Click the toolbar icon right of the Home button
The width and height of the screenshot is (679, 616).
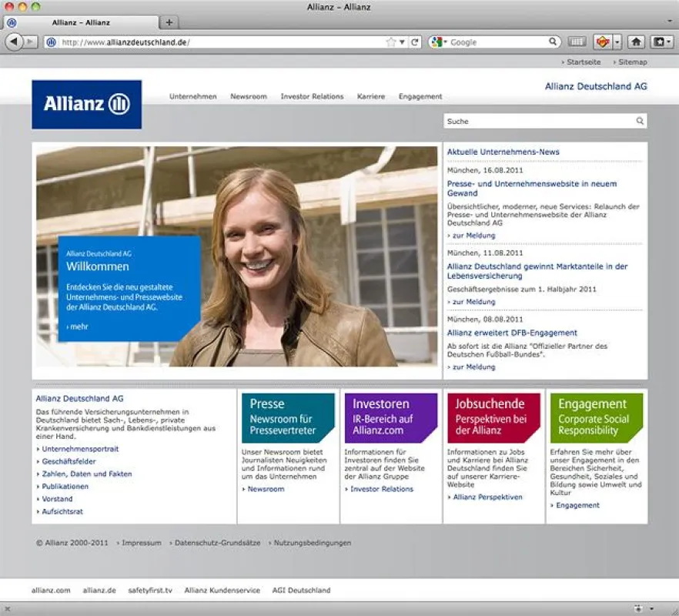point(661,42)
